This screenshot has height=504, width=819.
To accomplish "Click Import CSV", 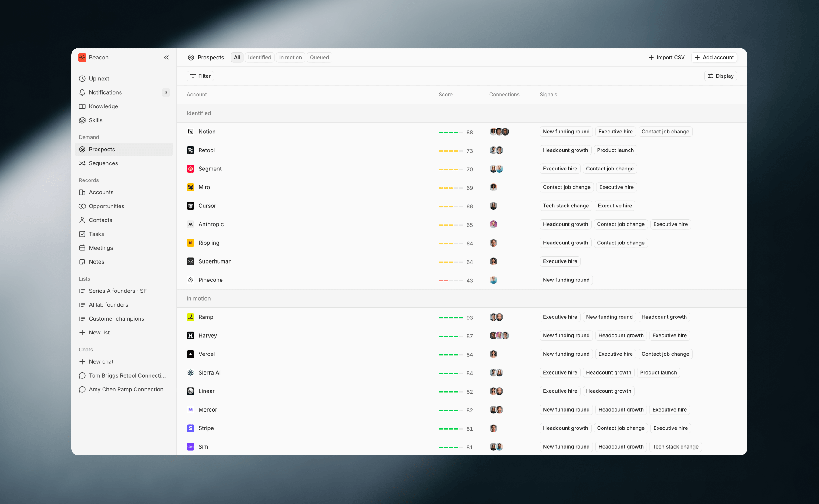I will coord(666,57).
